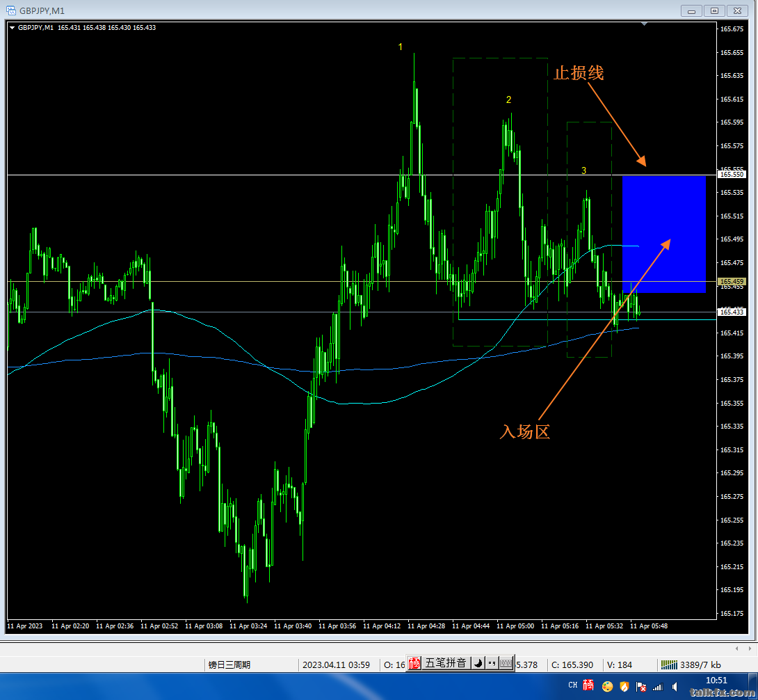
Task: Click the red IME logo on floating toolbar
Action: coord(414,663)
